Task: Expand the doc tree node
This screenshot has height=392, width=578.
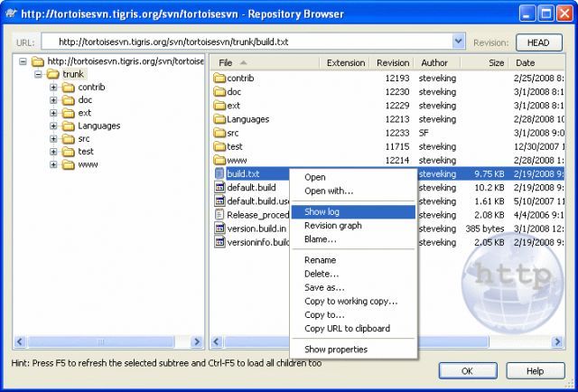Action: (53, 100)
